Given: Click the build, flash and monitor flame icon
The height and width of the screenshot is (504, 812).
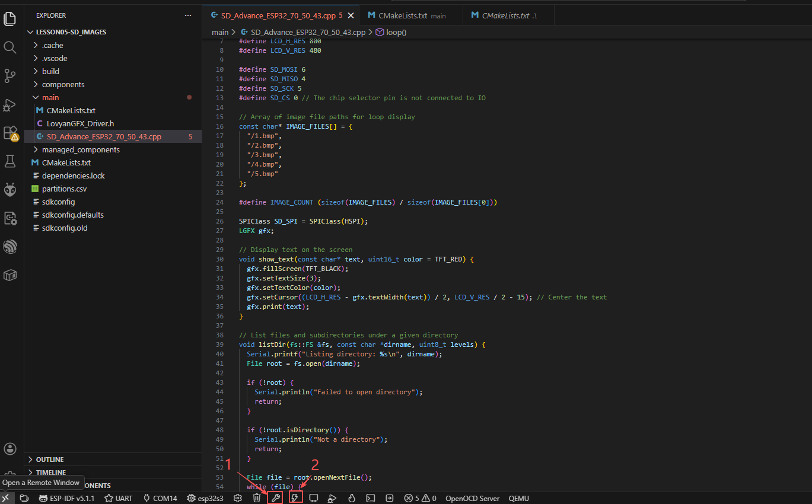Looking at the screenshot, I should [351, 498].
